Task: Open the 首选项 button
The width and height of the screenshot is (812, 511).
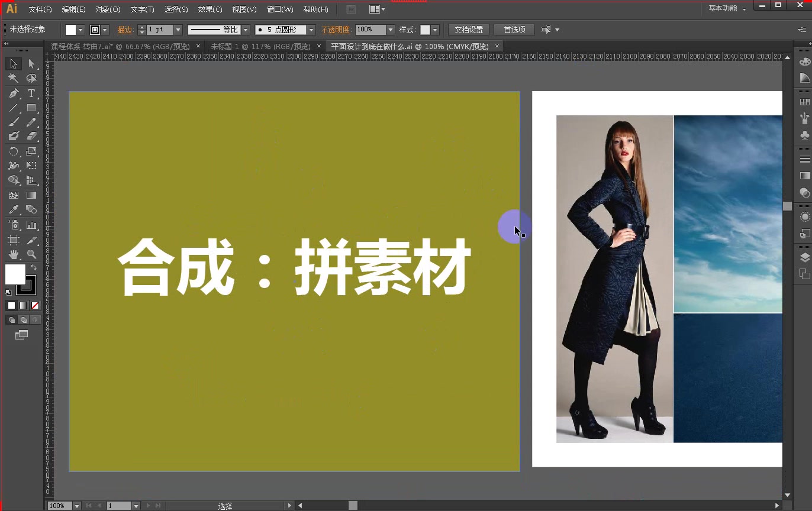Action: click(x=514, y=29)
